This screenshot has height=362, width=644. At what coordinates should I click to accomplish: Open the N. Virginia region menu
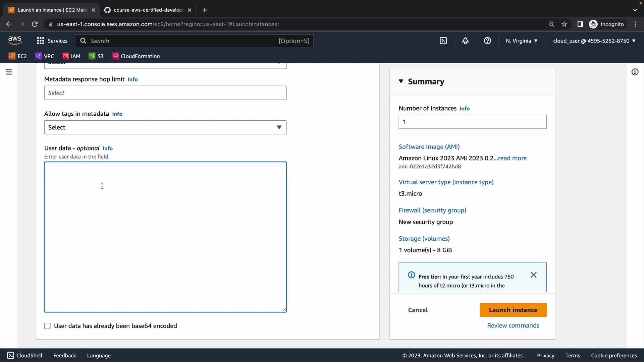tap(522, 41)
